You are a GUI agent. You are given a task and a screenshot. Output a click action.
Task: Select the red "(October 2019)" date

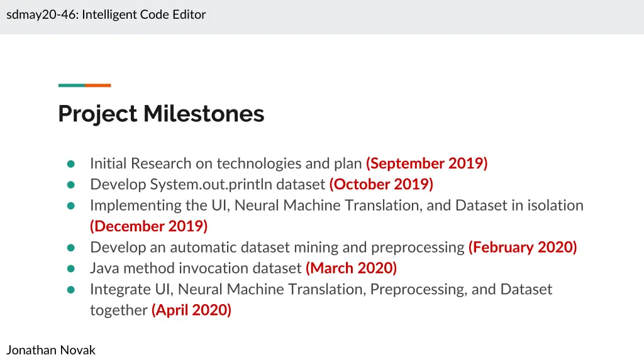coord(381,184)
